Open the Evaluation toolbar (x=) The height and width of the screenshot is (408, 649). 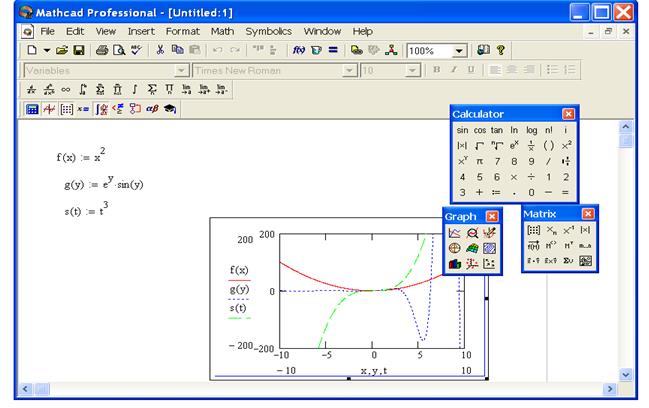83,109
